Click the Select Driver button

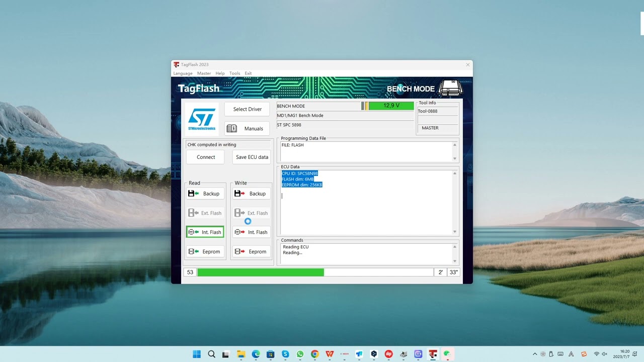(x=247, y=109)
